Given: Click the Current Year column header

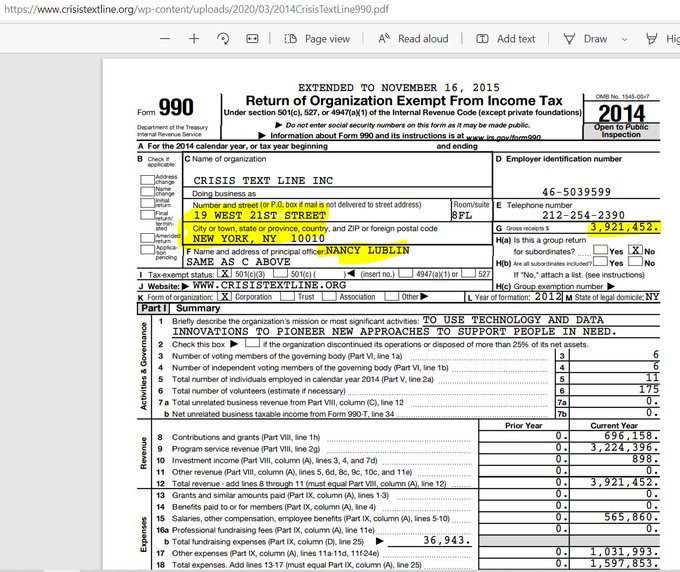Looking at the screenshot, I should [x=614, y=425].
